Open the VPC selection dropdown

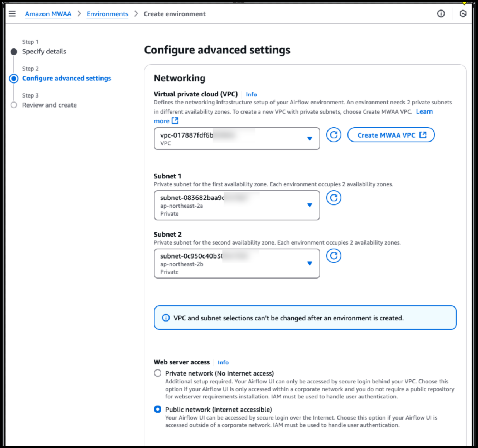coord(237,138)
